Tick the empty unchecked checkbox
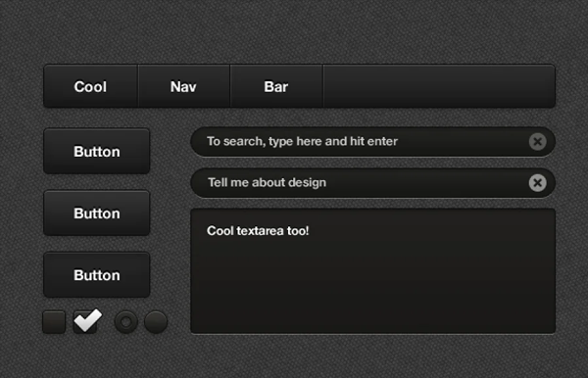This screenshot has height=378, width=588. 54,322
